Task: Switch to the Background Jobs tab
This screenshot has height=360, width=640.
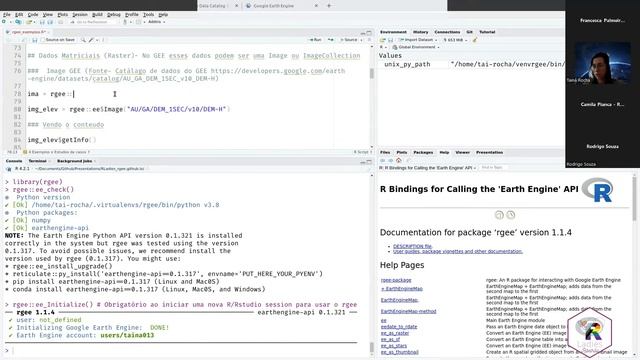Action: (x=75, y=161)
